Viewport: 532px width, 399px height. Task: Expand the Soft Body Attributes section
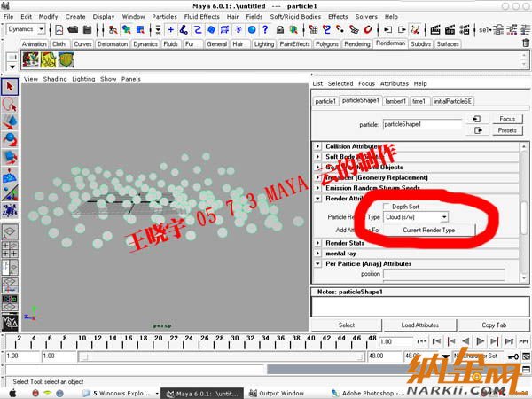tap(317, 157)
